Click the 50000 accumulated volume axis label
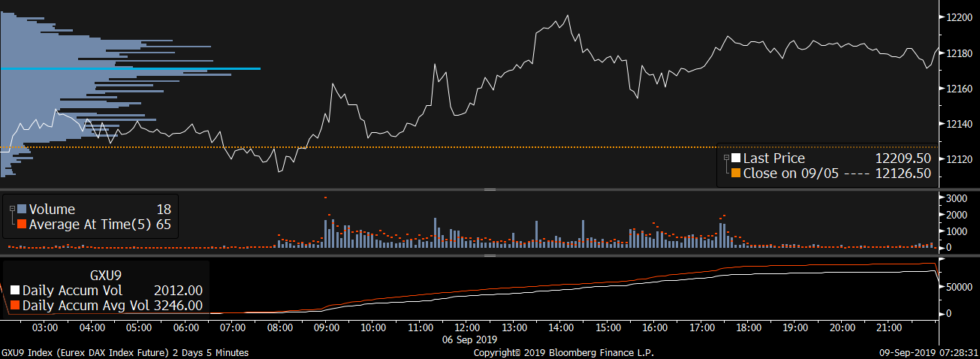The width and height of the screenshot is (980, 359). (960, 287)
